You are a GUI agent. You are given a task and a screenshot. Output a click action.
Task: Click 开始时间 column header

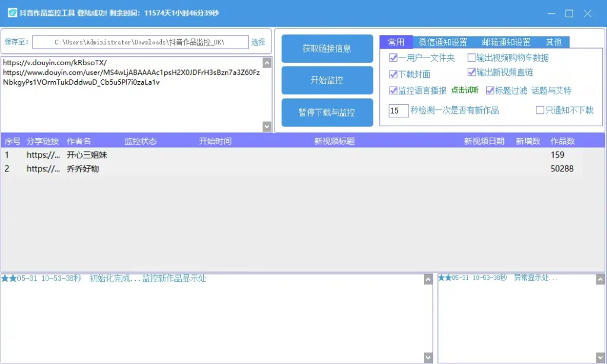click(x=215, y=141)
